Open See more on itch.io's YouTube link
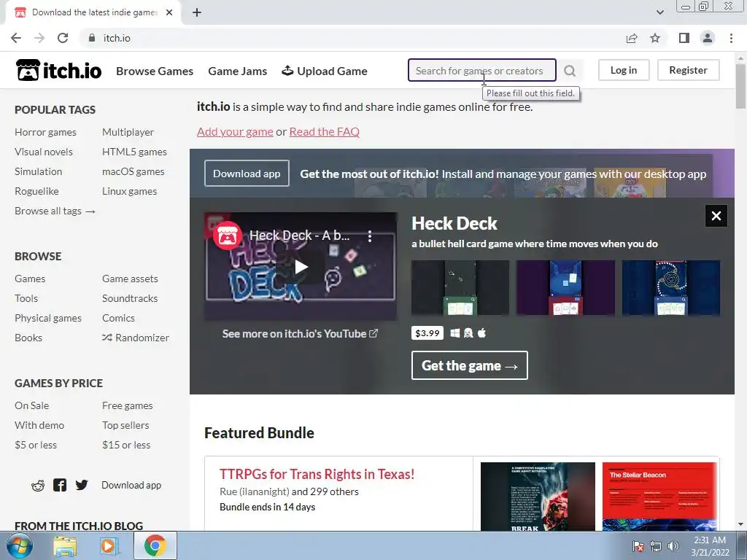Screen dimensions: 747x560 (x=300, y=334)
